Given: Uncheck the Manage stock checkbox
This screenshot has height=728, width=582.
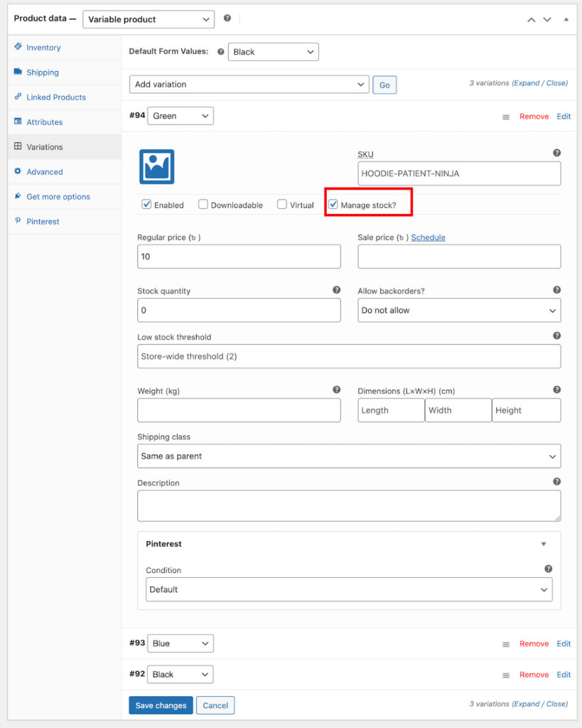Looking at the screenshot, I should point(333,204).
